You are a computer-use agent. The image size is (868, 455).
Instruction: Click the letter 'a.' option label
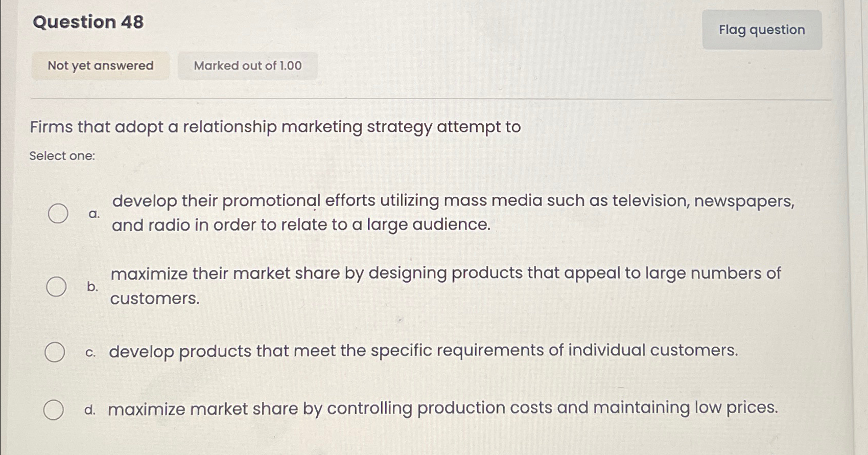tap(94, 214)
